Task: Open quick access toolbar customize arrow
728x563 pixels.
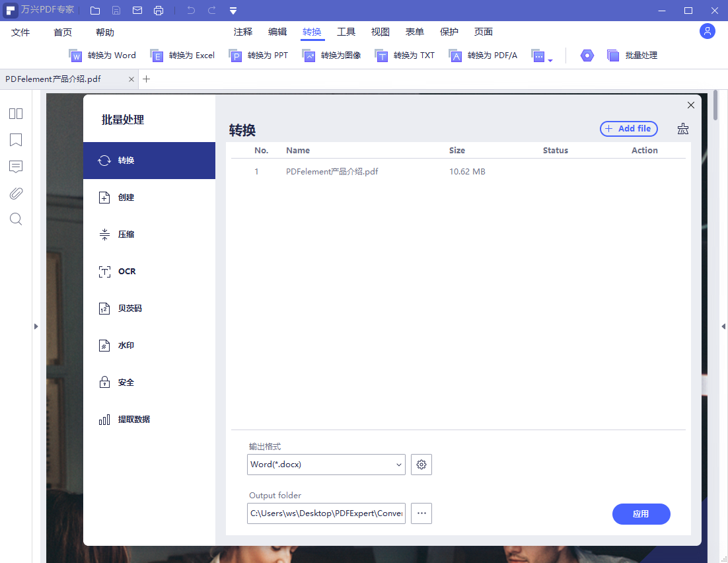Action: coord(233,11)
